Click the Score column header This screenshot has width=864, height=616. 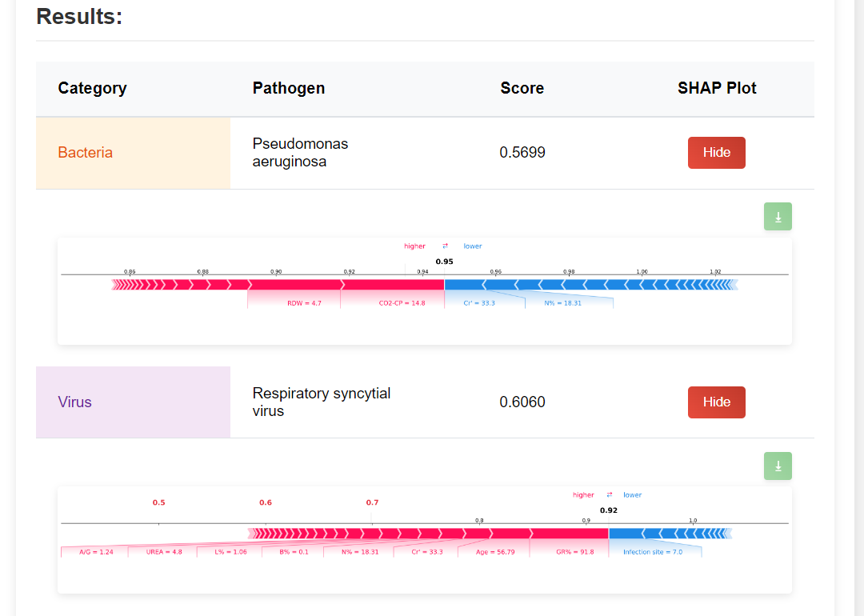click(522, 88)
